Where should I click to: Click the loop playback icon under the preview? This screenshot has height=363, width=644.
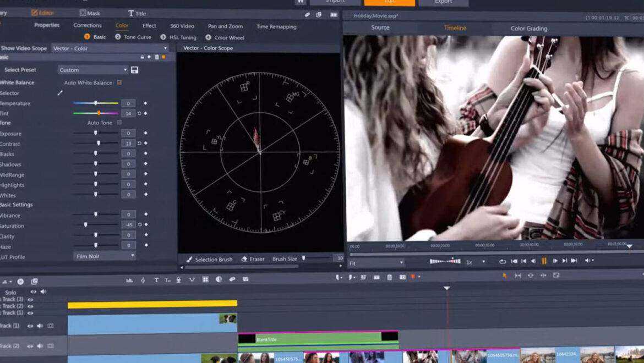[503, 261]
